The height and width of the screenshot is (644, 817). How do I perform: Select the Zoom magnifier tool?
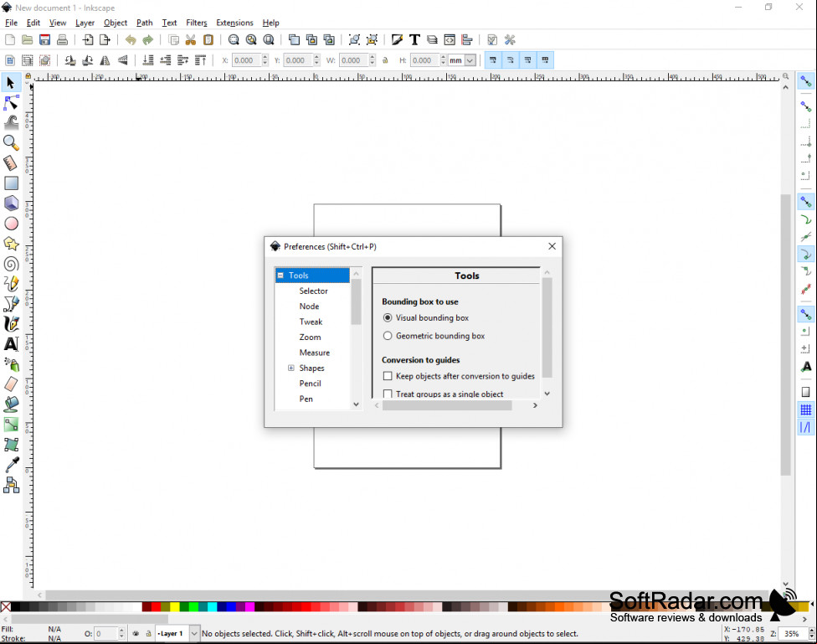[x=11, y=143]
